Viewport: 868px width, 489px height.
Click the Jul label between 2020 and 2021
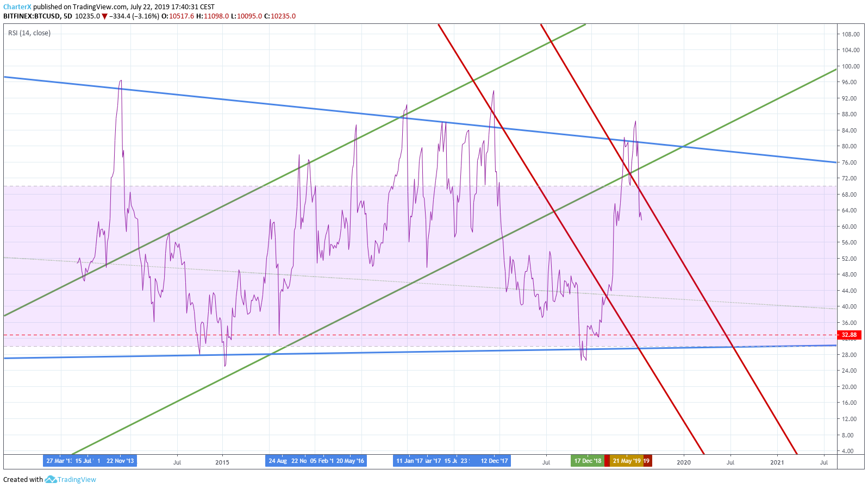(730, 462)
